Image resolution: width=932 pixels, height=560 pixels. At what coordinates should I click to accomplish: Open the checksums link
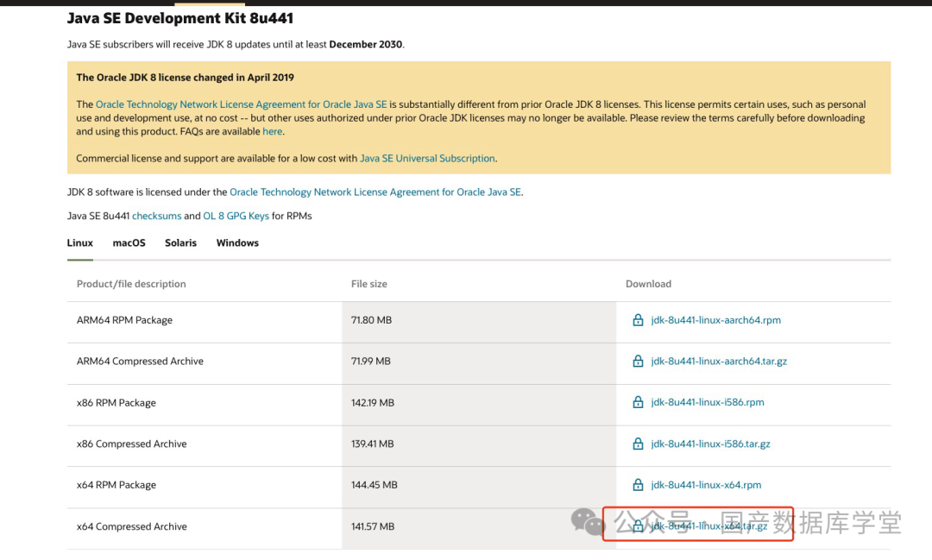click(x=156, y=216)
